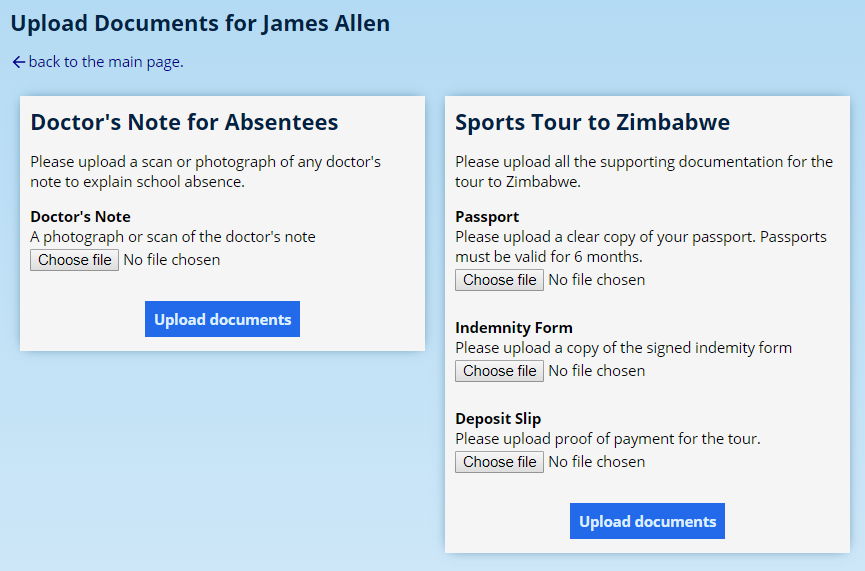Screen dimensions: 865x571
Task: Click the back arrow icon
Action: point(18,62)
